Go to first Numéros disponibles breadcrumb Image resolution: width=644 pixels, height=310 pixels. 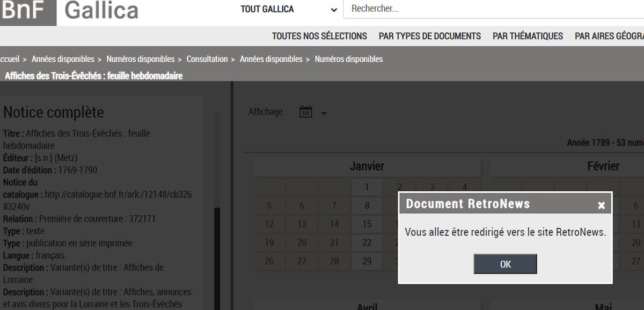click(141, 59)
